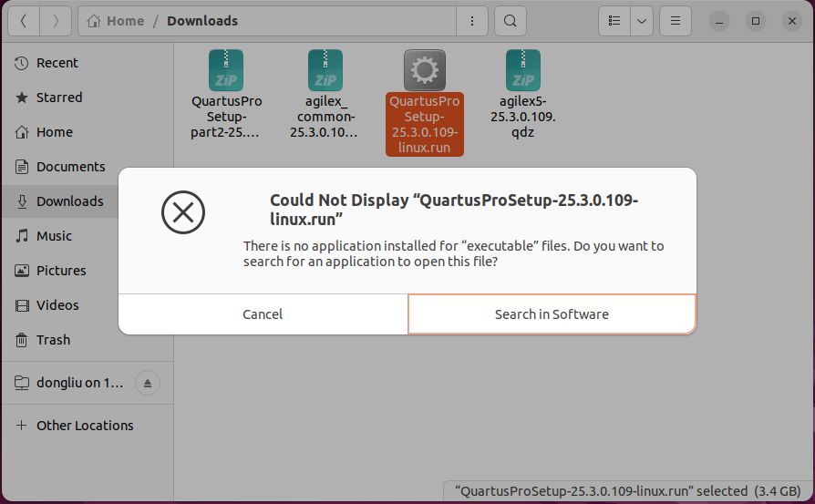Image resolution: width=815 pixels, height=504 pixels.
Task: Click the Home house icon in sidebar
Action: pyautogui.click(x=21, y=132)
